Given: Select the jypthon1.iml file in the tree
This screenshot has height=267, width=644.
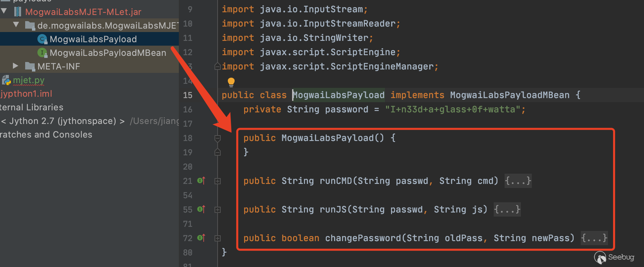Looking at the screenshot, I should click(26, 94).
